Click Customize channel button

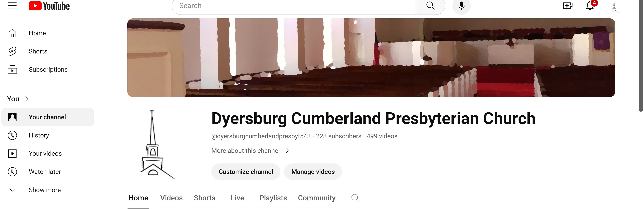coord(246,172)
